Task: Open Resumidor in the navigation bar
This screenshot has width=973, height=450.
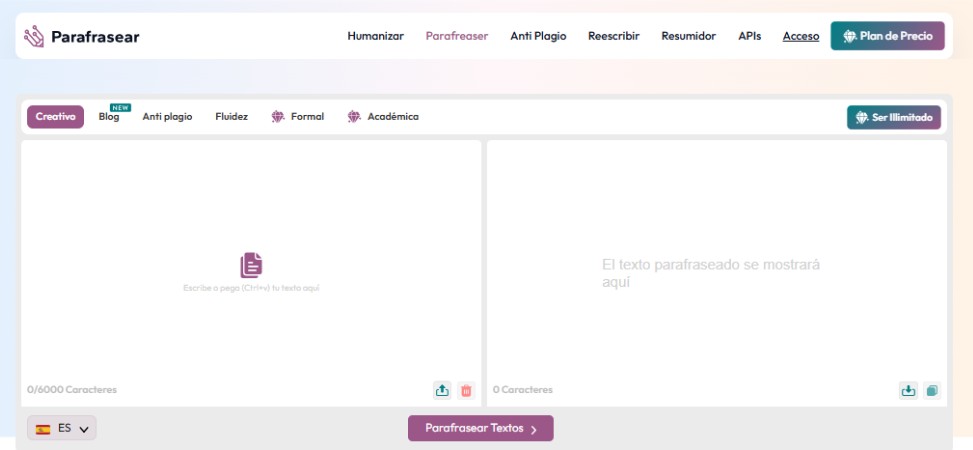Action: (688, 36)
